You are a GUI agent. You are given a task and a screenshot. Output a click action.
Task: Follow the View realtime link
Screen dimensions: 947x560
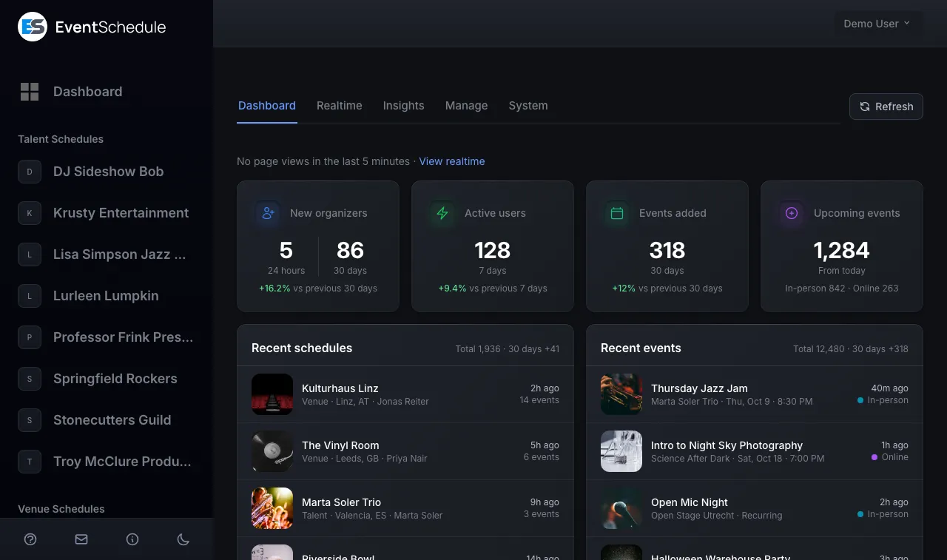point(452,161)
